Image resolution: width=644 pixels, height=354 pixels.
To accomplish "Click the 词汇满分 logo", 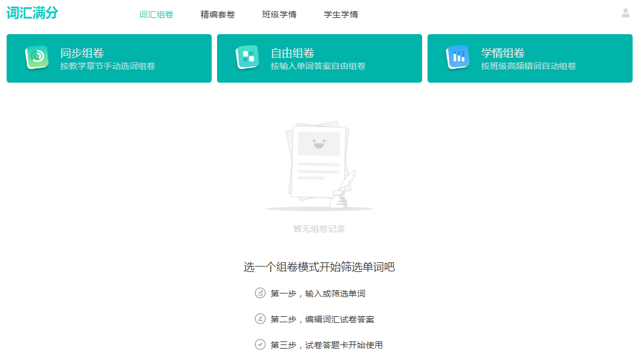I will tap(32, 13).
